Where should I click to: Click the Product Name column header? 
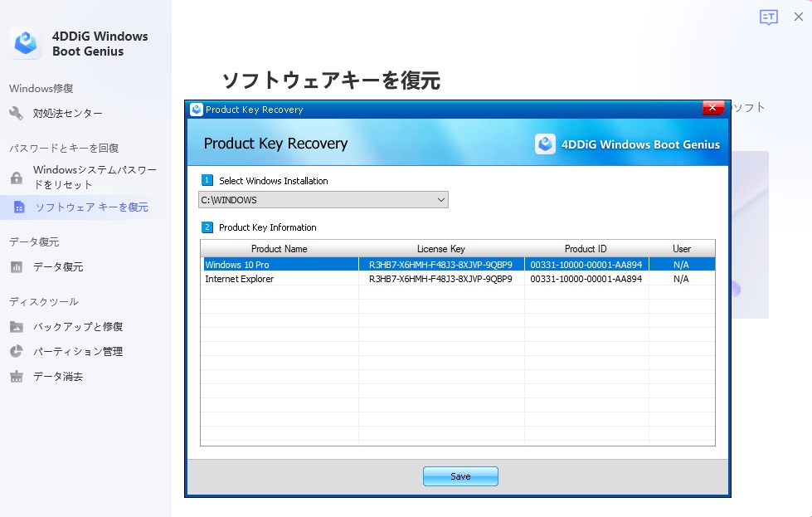[x=280, y=249]
